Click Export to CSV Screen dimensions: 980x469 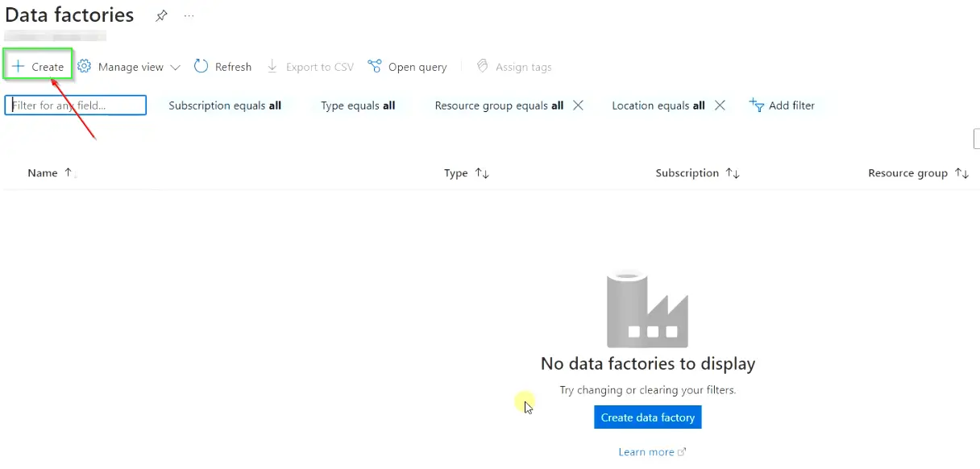coord(310,67)
